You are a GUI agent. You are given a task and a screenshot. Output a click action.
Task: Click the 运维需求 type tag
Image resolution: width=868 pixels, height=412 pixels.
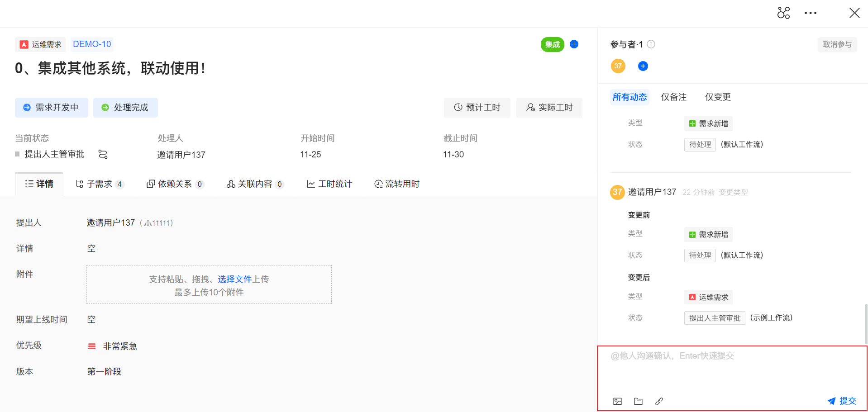click(41, 44)
